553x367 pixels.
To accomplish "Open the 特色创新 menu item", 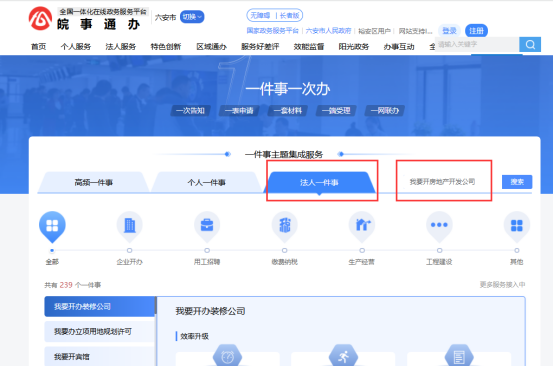I will [166, 47].
